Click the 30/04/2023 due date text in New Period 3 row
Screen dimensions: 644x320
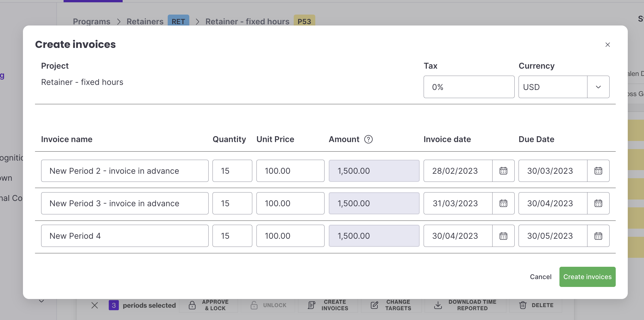(x=550, y=203)
